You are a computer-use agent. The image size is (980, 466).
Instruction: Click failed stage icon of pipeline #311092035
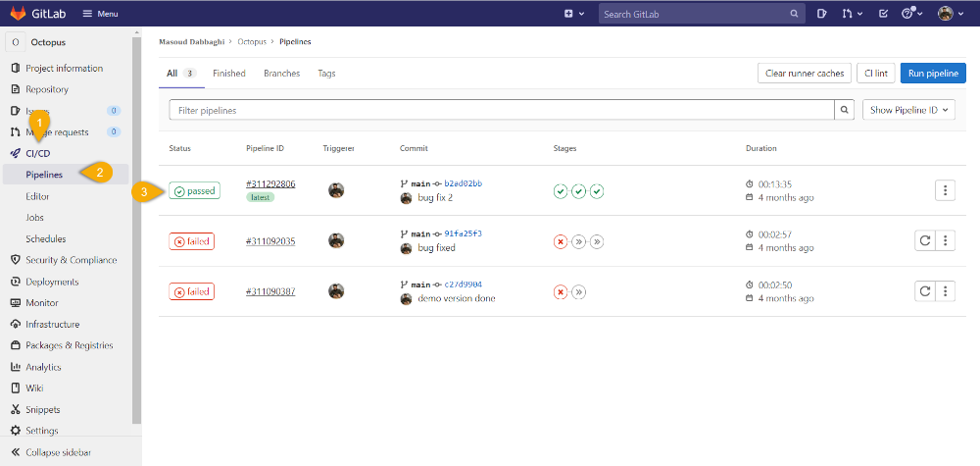point(561,240)
